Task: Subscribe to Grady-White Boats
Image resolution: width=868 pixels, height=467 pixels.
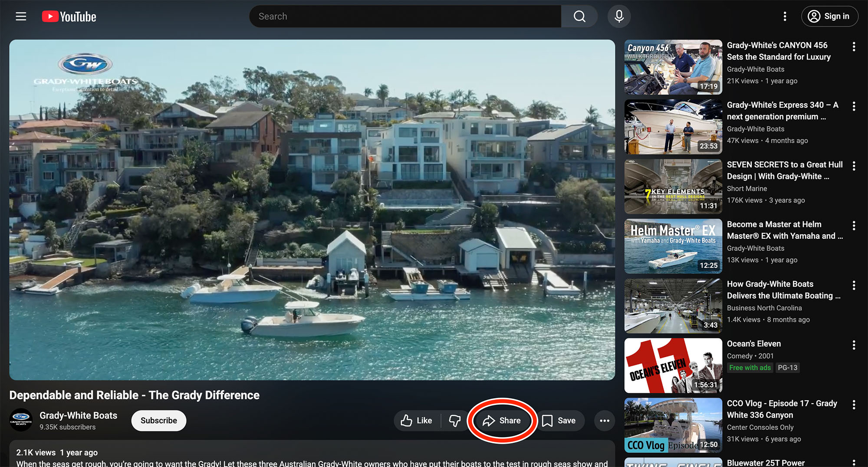Action: [159, 421]
